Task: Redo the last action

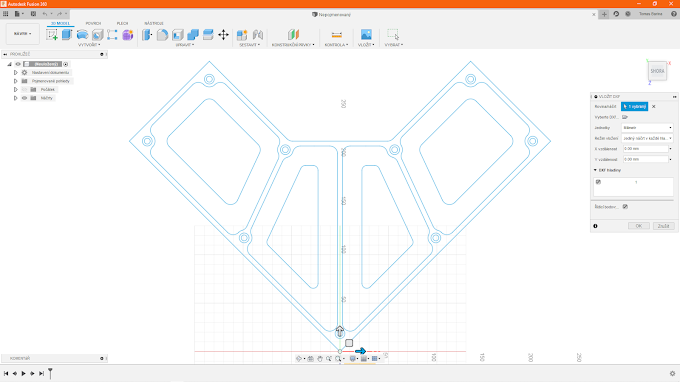Action: [59, 14]
